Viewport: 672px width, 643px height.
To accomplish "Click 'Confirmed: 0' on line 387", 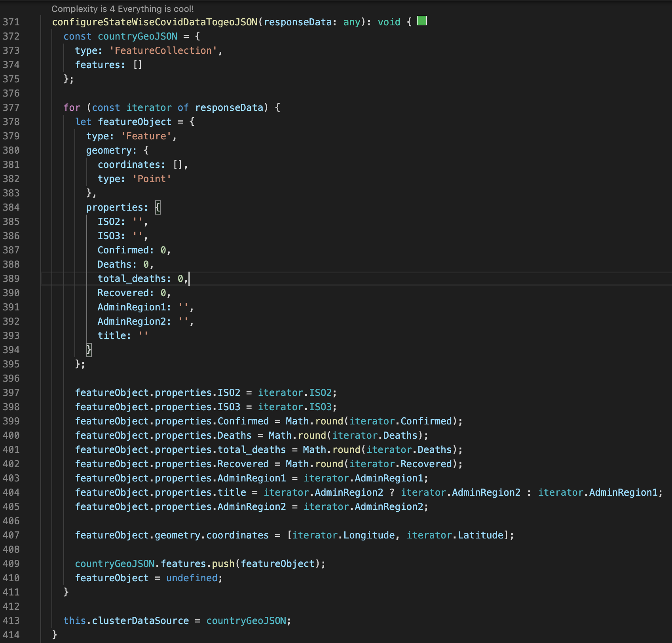I will pos(132,250).
